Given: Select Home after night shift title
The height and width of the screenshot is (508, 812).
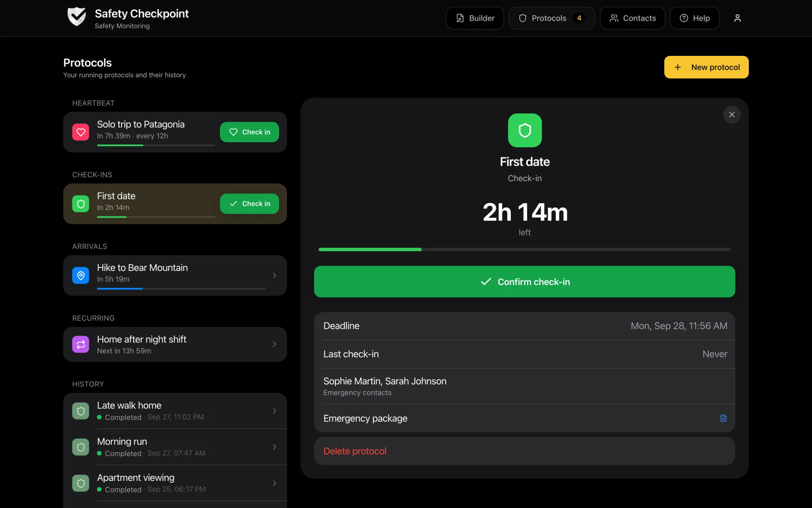Looking at the screenshot, I should (x=142, y=339).
